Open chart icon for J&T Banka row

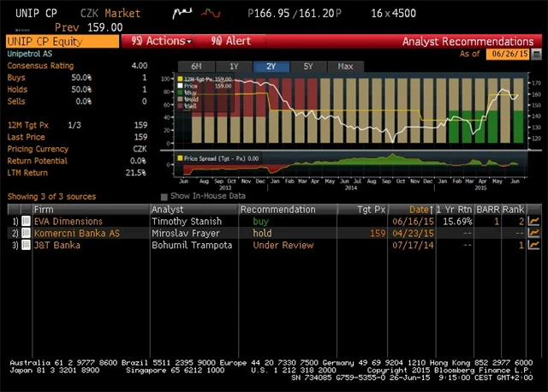[534, 245]
